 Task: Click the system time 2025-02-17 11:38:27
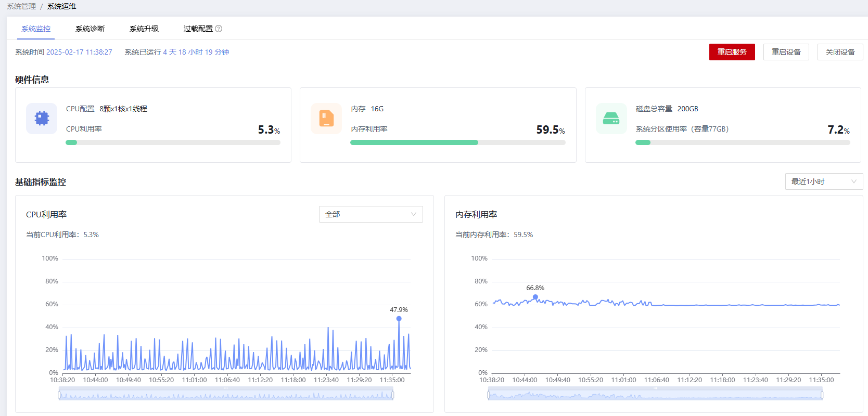pyautogui.click(x=79, y=52)
